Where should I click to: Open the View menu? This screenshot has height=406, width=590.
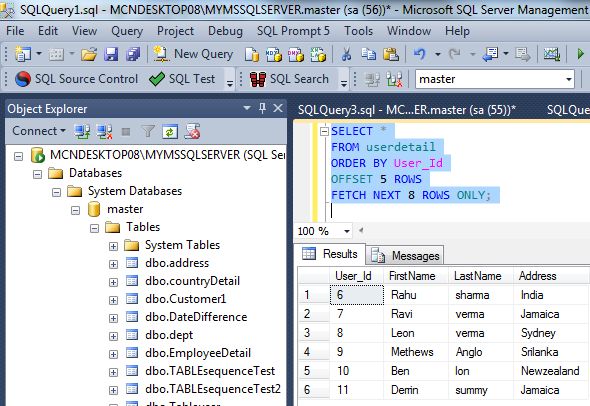84,30
